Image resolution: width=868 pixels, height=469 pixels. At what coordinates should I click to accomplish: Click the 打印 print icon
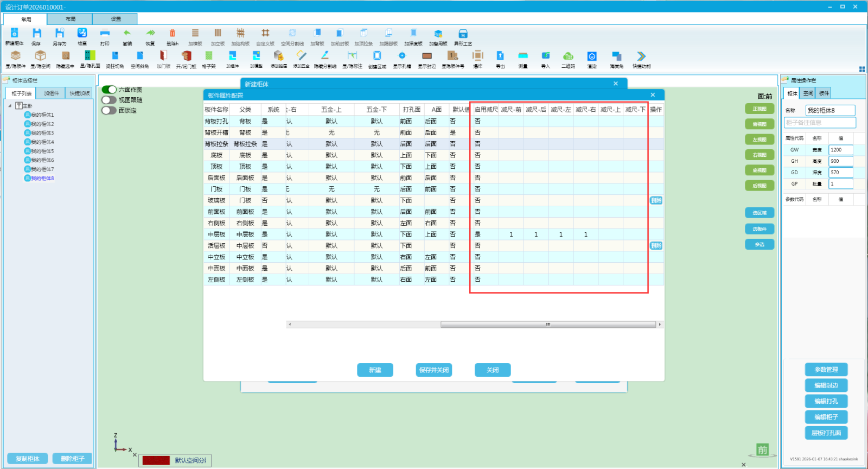click(x=105, y=36)
